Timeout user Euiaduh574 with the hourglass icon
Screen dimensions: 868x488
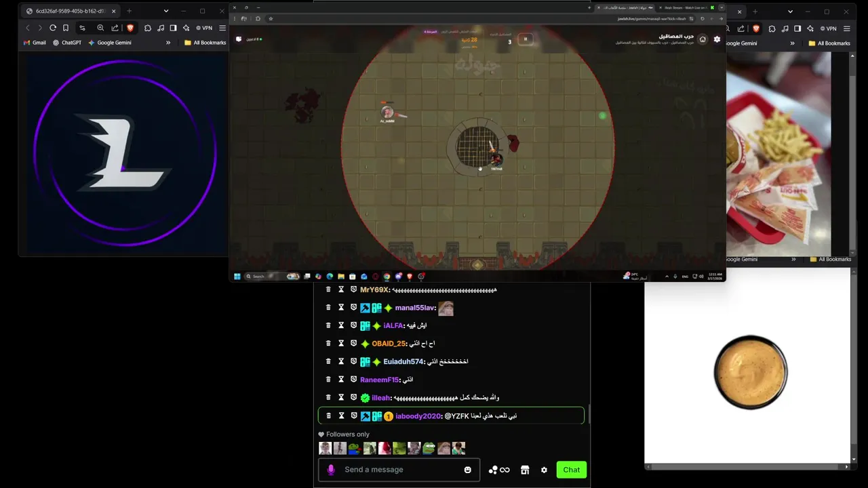[x=341, y=361]
